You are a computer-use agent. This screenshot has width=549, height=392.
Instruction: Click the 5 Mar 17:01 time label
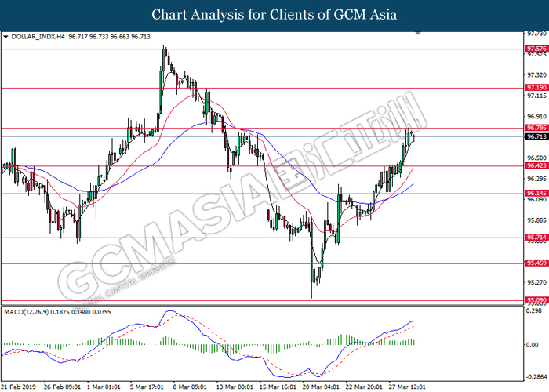(x=147, y=387)
